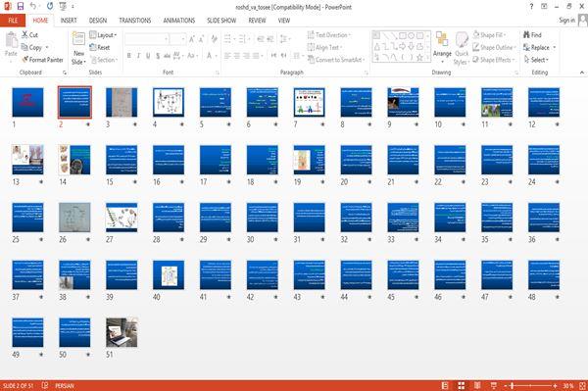
Task: Click the Sign in link
Action: 566,21
